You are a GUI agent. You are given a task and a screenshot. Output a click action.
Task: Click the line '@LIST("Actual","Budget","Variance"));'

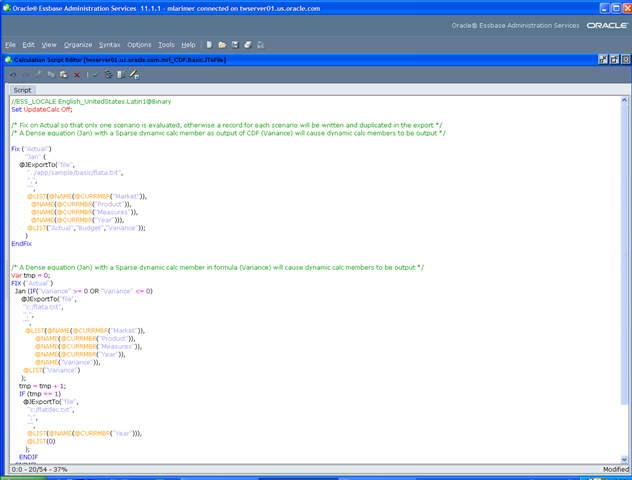pyautogui.click(x=86, y=228)
